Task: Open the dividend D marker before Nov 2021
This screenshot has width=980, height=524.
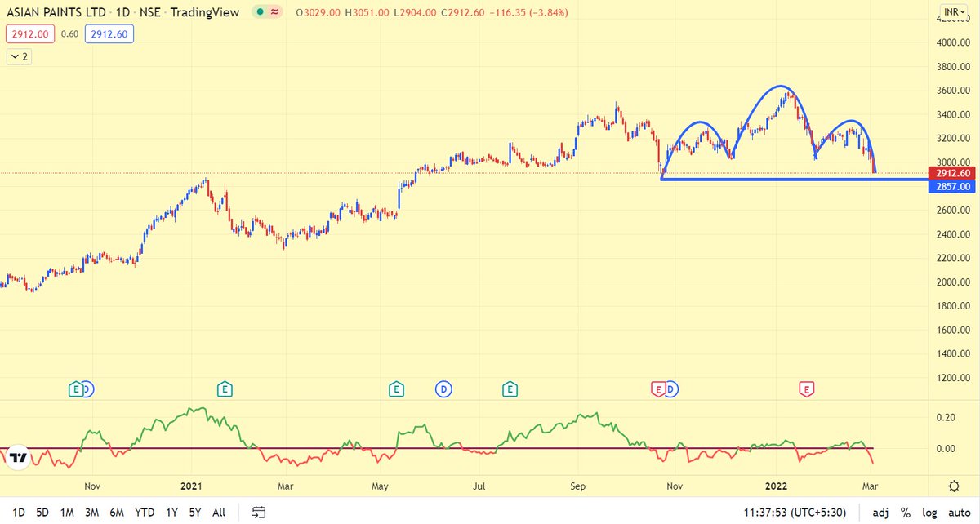Action: pyautogui.click(x=670, y=389)
